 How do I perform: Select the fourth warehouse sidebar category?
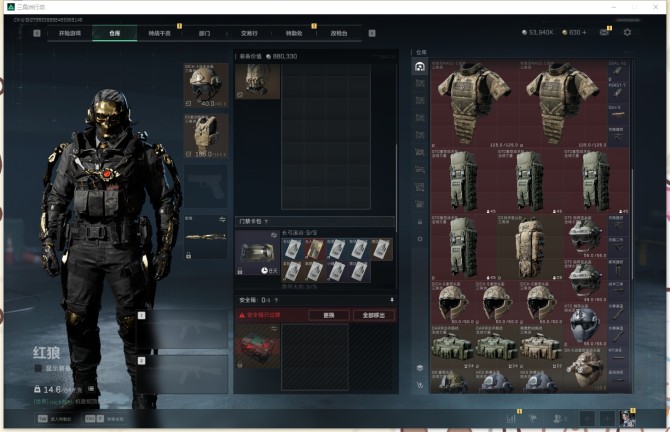420,118
